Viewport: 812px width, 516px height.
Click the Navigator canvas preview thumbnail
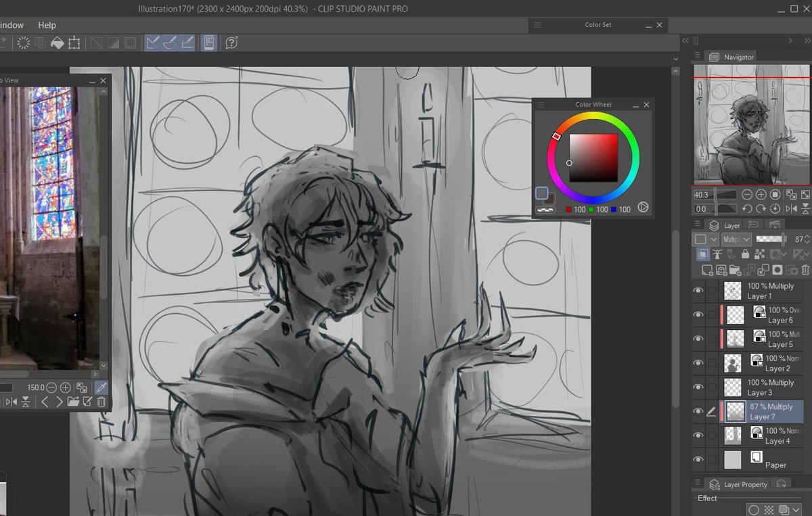coord(751,124)
